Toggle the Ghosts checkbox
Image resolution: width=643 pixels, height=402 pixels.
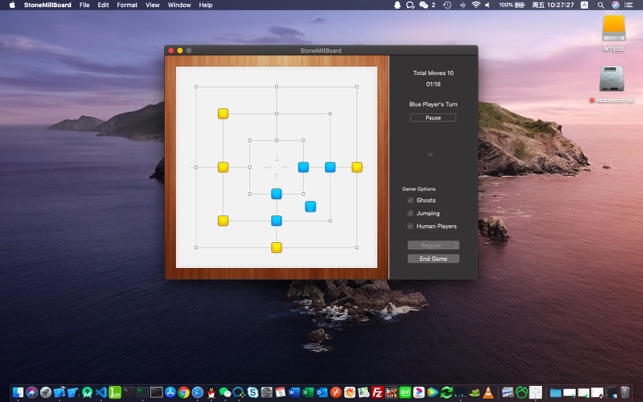coord(410,200)
